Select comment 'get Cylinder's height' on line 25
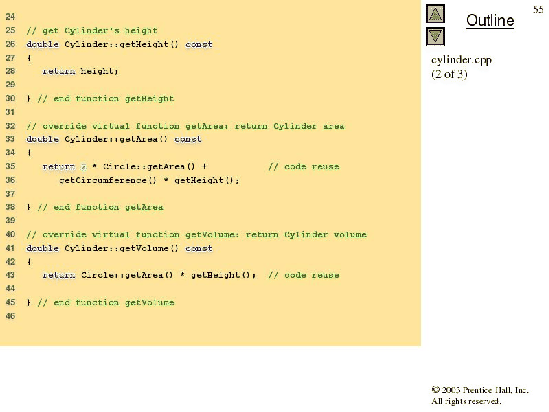 tap(92, 30)
